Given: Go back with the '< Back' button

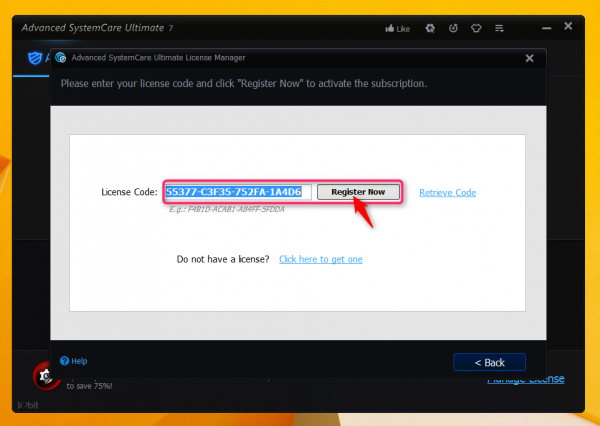Looking at the screenshot, I should [489, 362].
